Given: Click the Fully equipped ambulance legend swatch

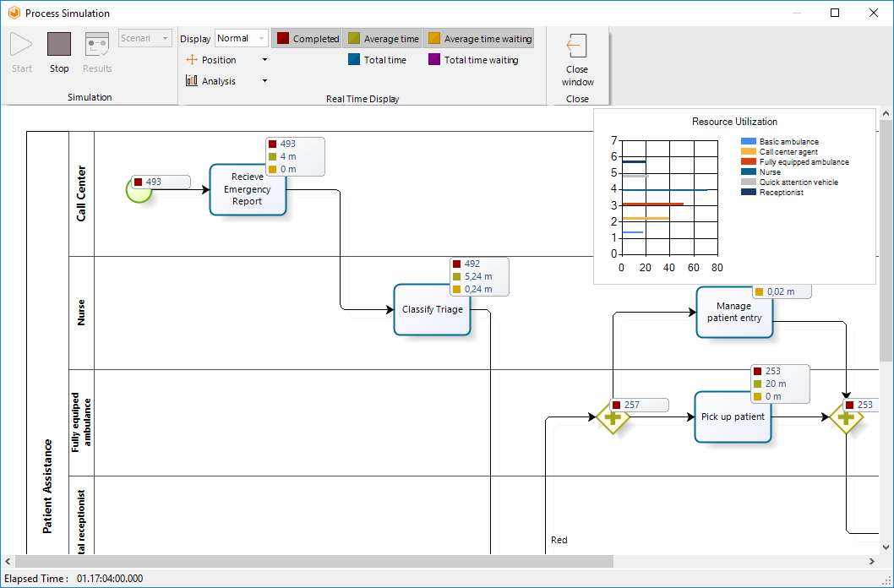Looking at the screenshot, I should pyautogui.click(x=749, y=162).
